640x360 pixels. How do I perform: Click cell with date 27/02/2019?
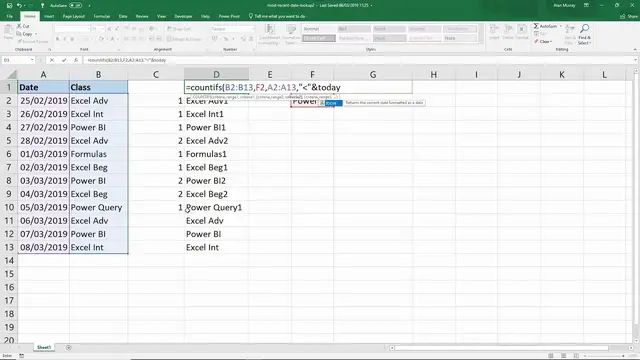point(43,127)
